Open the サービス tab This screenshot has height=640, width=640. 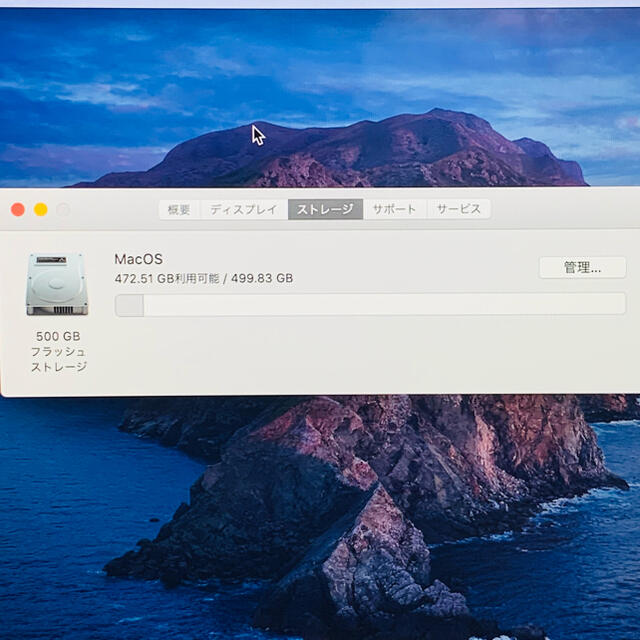[459, 209]
